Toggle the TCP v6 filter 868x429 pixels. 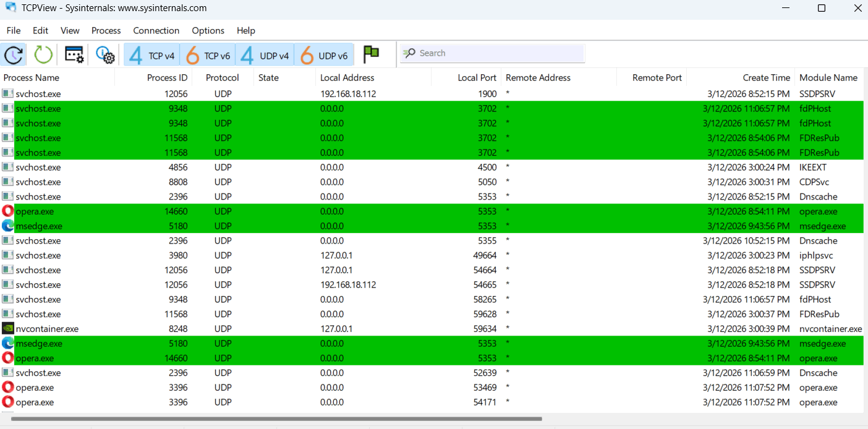click(x=208, y=53)
